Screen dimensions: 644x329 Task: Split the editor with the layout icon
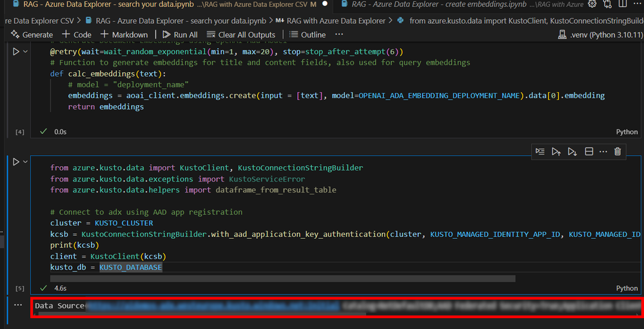pos(623,4)
